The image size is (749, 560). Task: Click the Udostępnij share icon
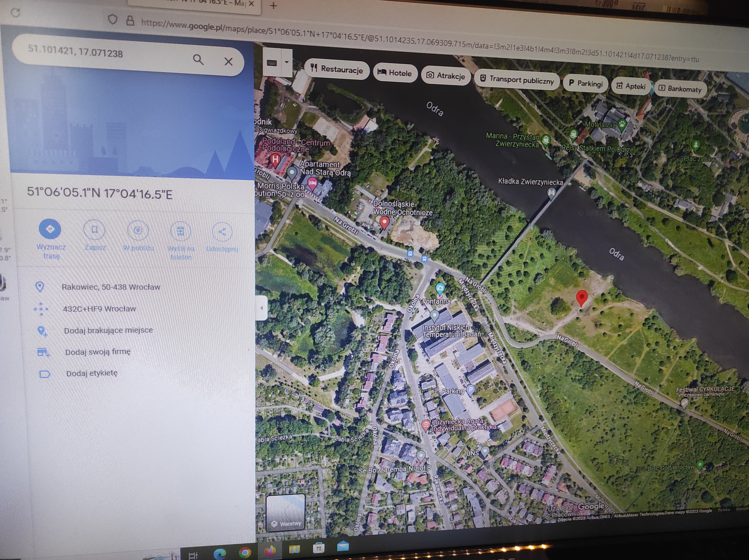click(x=222, y=232)
